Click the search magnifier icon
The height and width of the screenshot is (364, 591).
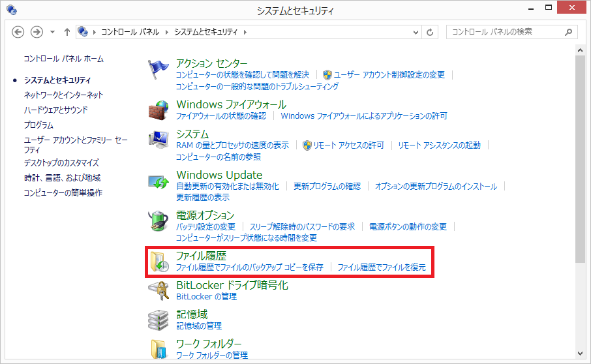click(569, 32)
